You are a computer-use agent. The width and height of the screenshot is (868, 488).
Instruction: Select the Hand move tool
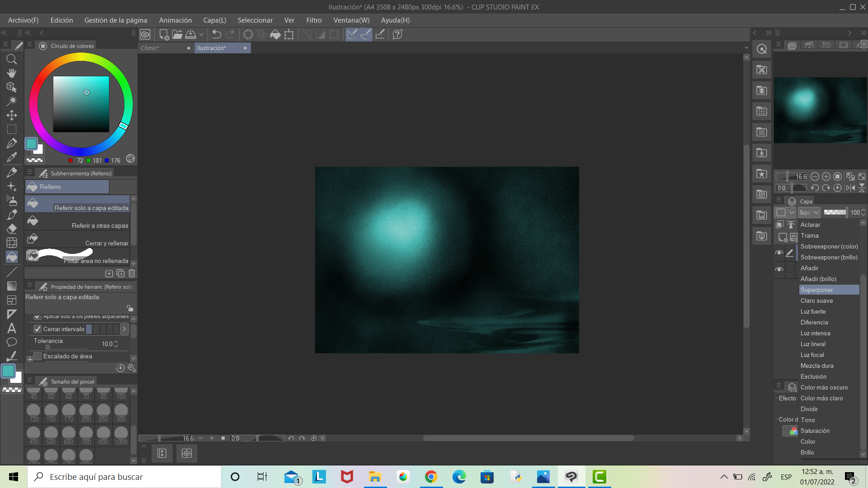(x=12, y=73)
